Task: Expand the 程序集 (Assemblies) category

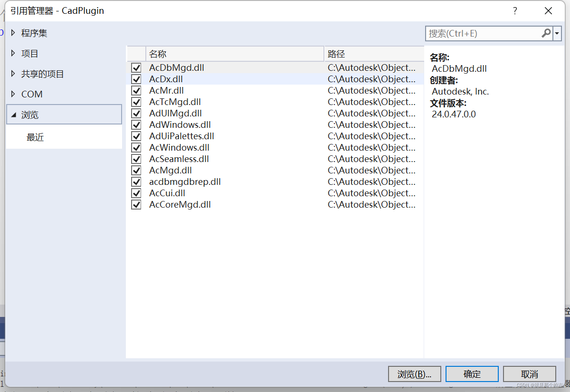Action: click(13, 33)
